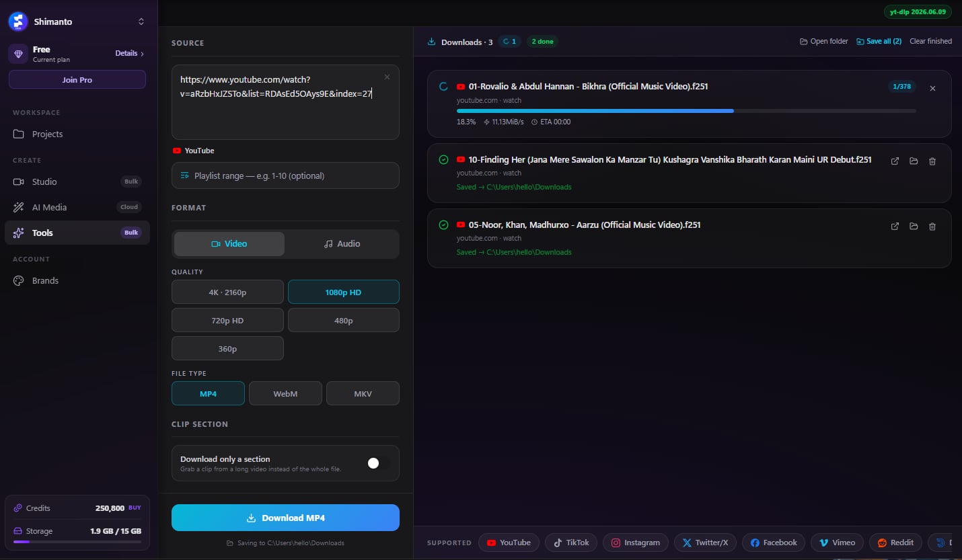Select 360p quality

point(227,349)
